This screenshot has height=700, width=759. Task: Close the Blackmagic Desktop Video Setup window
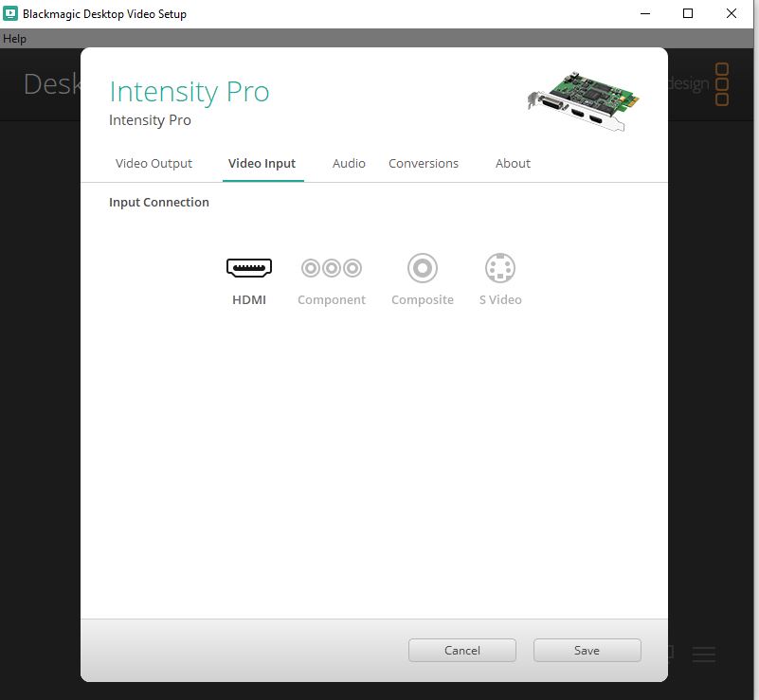(x=732, y=13)
